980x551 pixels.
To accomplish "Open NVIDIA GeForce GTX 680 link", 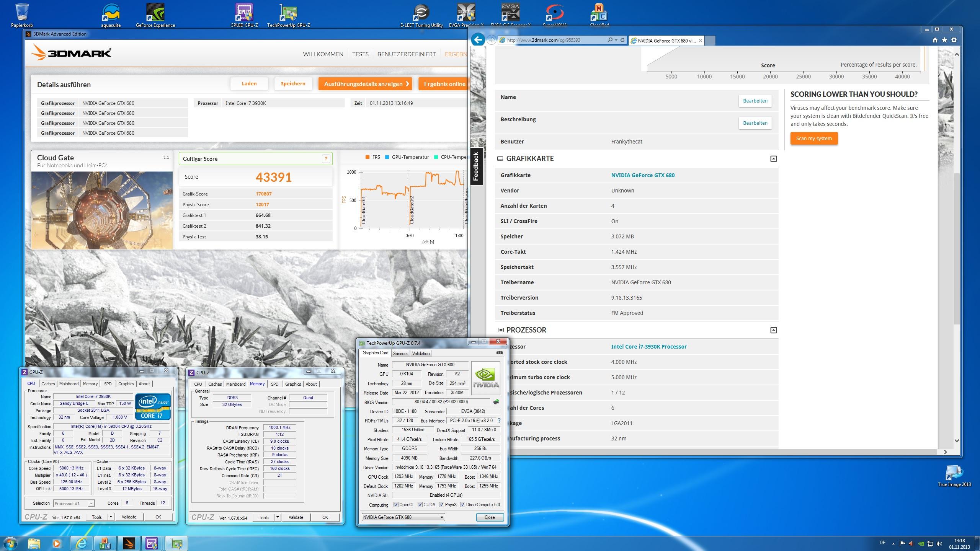I will (643, 175).
